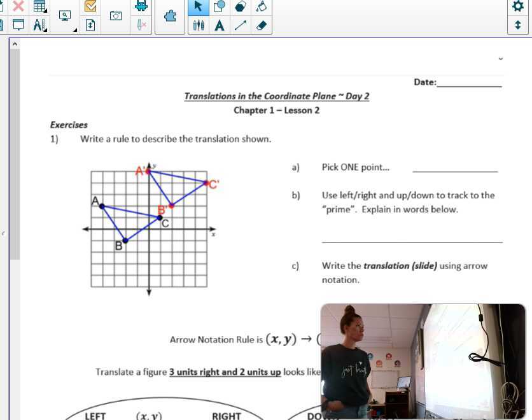Select the Text tool
This screenshot has width=532, height=420.
tap(219, 25)
